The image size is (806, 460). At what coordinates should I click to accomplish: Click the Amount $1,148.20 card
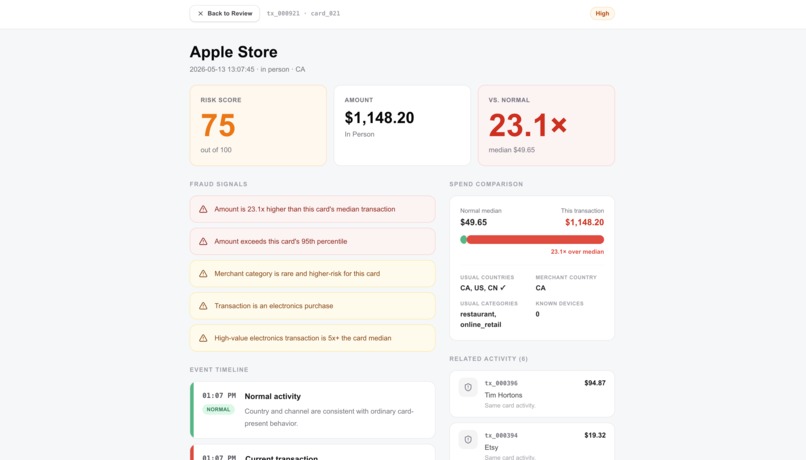(402, 125)
